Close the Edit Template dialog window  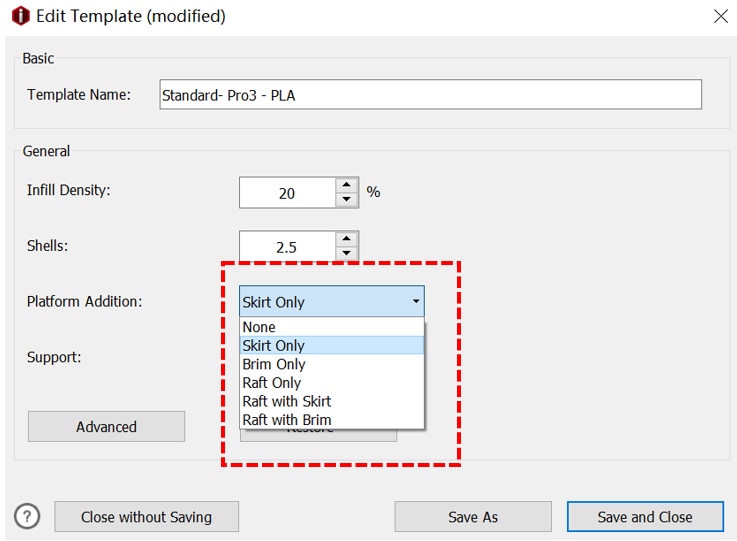[x=720, y=16]
